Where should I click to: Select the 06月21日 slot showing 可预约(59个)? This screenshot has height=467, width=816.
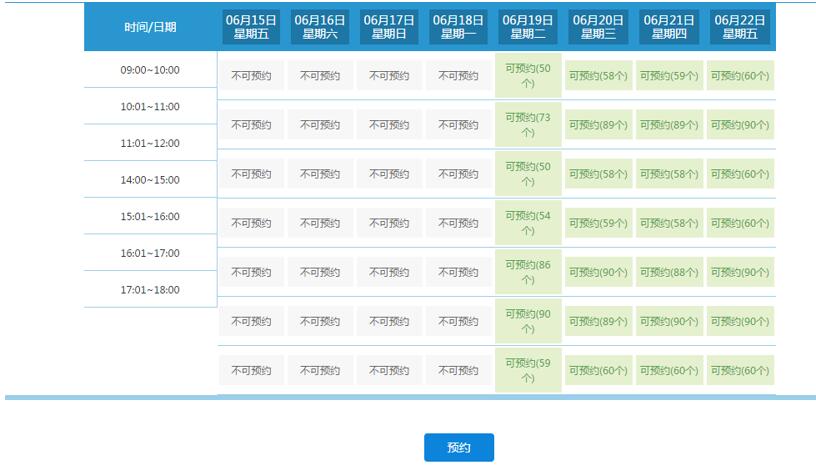668,76
